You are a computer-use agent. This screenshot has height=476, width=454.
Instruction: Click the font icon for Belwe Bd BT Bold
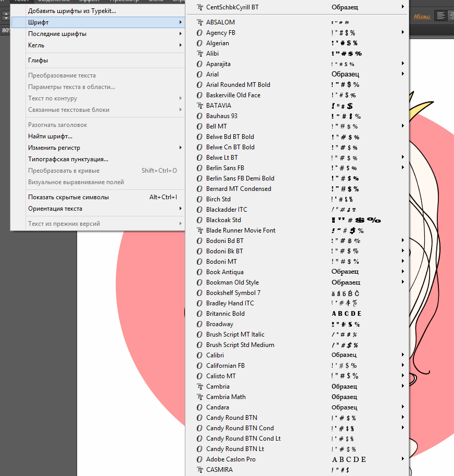click(x=199, y=137)
